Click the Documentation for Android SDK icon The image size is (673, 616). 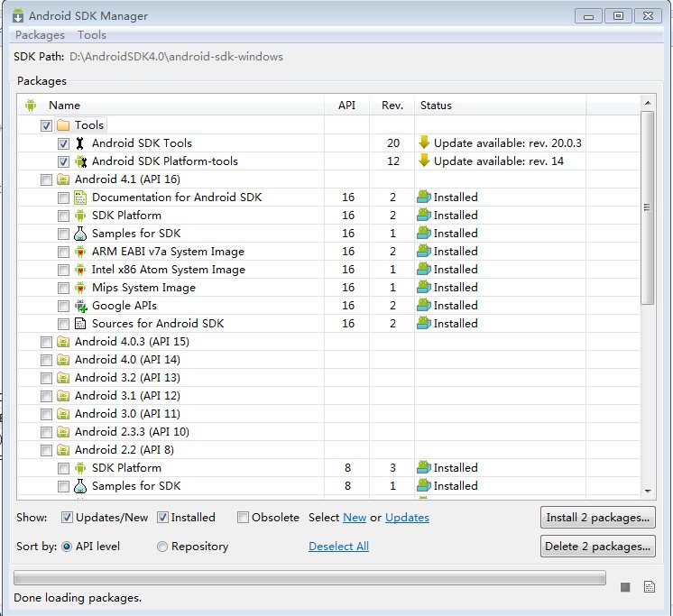point(80,198)
